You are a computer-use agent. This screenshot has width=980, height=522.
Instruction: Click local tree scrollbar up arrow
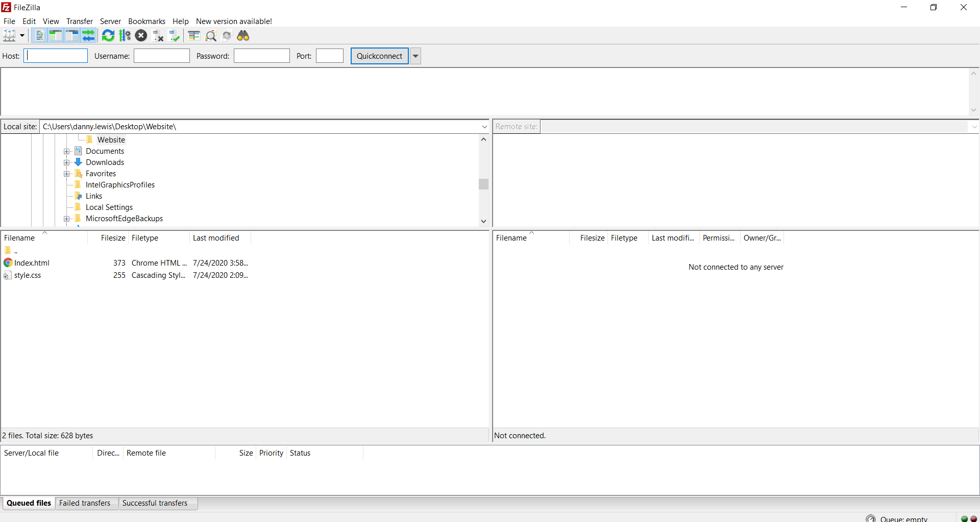(x=484, y=139)
